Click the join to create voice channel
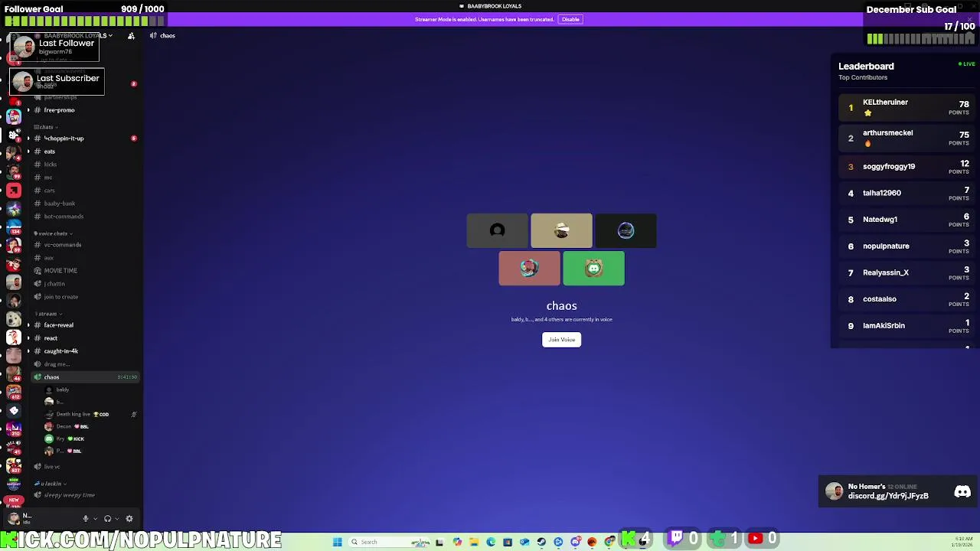The image size is (980, 551). click(x=60, y=297)
